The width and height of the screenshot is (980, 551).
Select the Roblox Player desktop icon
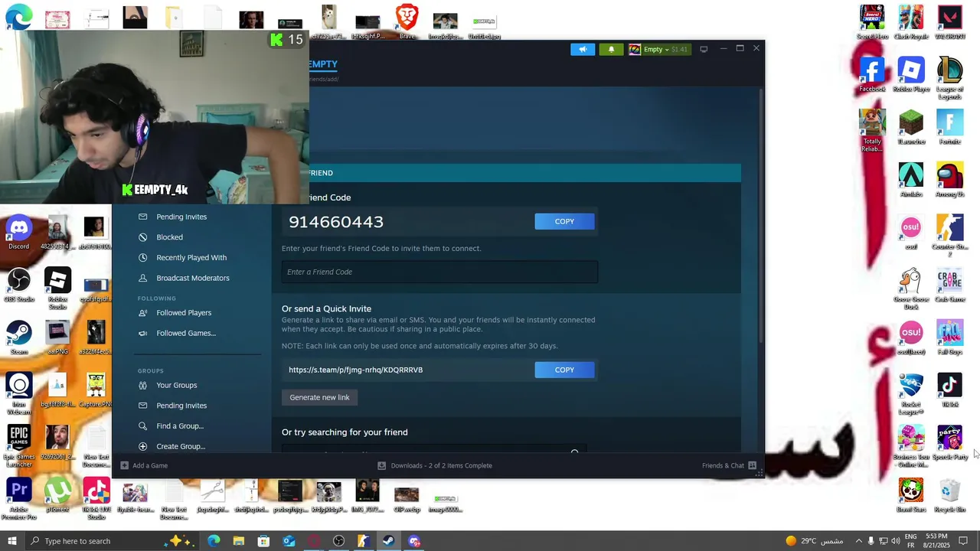pos(911,75)
